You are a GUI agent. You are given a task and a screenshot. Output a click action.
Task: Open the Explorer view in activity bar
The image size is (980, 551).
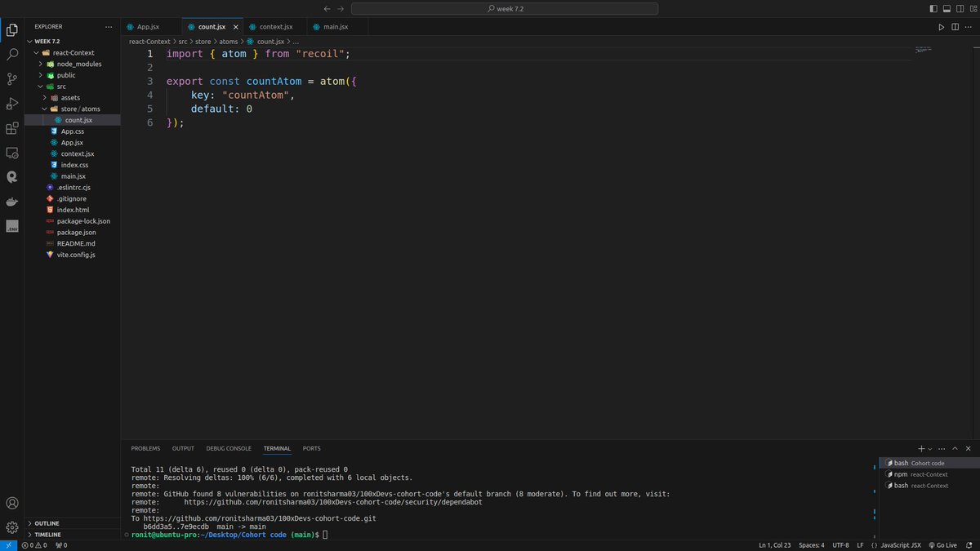[12, 30]
